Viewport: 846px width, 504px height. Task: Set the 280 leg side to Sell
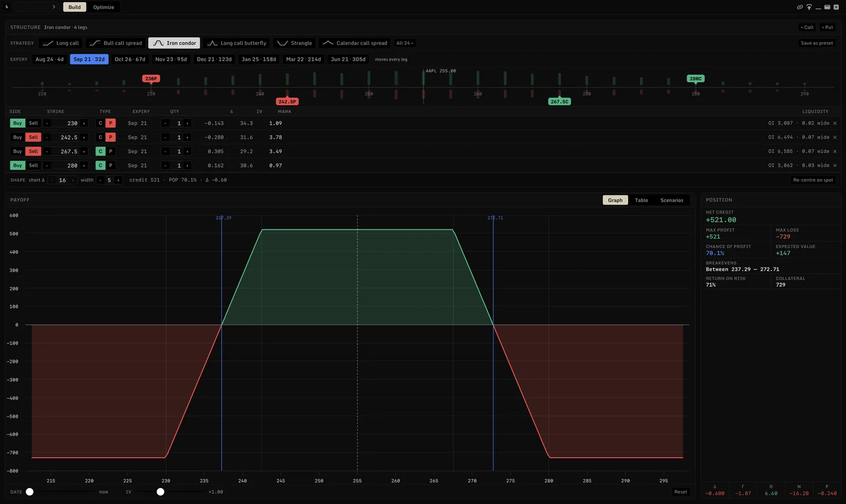(x=33, y=165)
